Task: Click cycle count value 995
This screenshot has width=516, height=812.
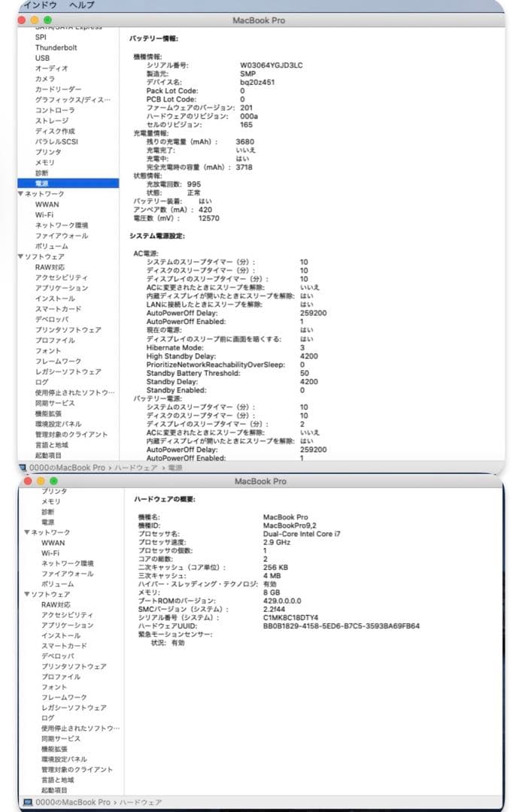Action: pyautogui.click(x=194, y=184)
